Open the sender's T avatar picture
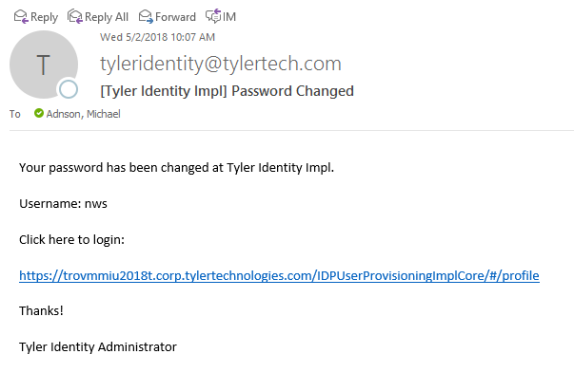574x391 pixels. [44, 64]
